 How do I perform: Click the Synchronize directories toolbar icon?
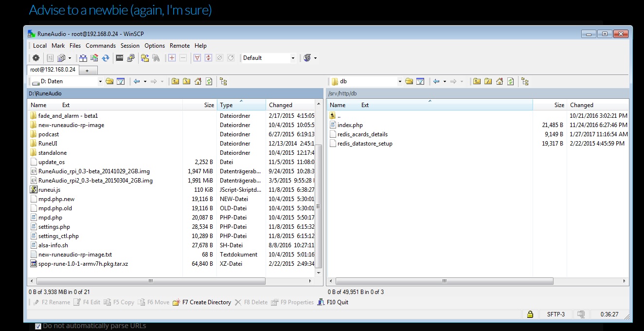pos(106,58)
